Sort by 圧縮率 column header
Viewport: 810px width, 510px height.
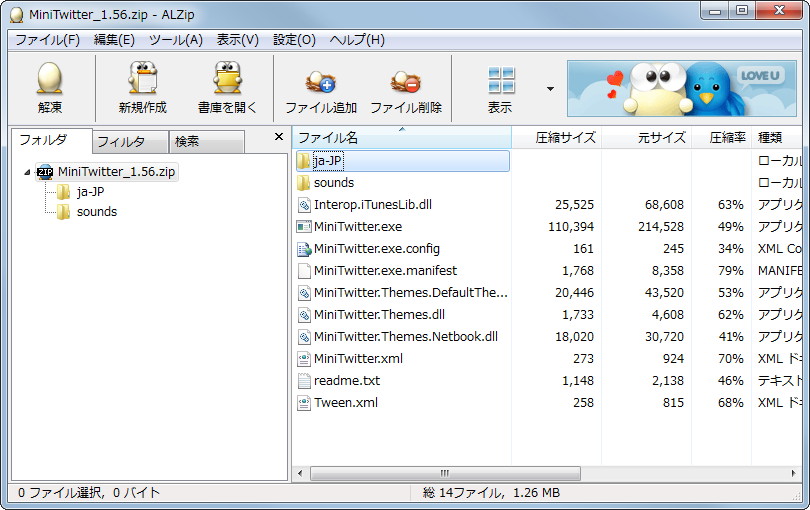722,137
